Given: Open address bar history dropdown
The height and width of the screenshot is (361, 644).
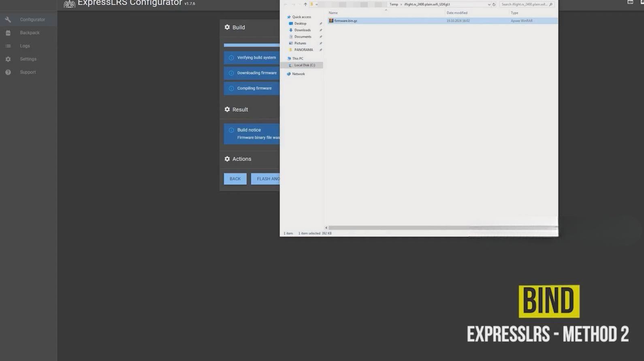Looking at the screenshot, I should click(x=489, y=4).
